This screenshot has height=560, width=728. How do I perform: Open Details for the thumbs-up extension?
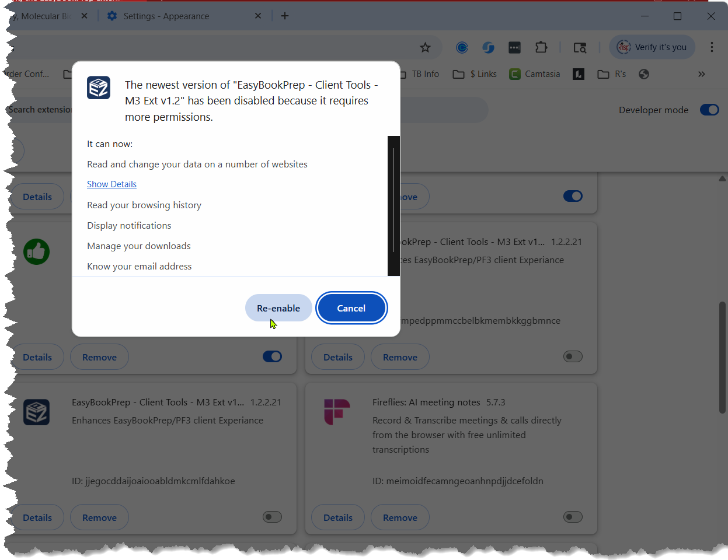click(37, 357)
